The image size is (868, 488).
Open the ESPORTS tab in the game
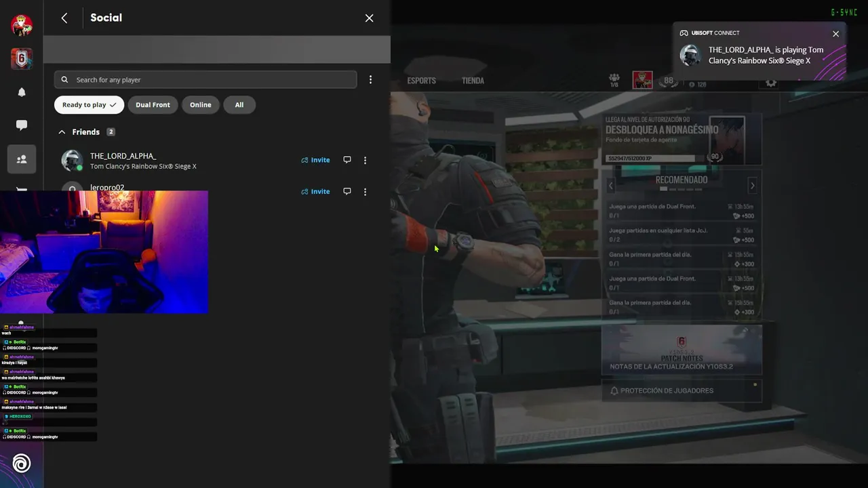click(x=421, y=81)
